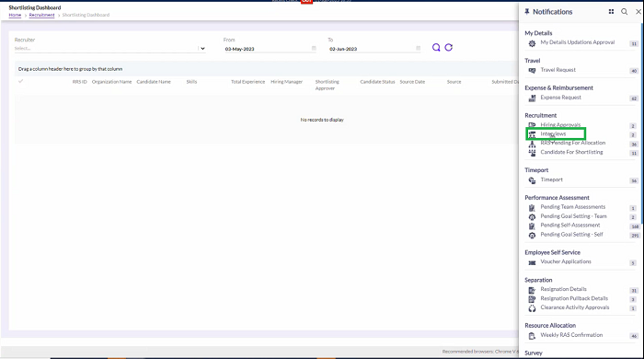Screen dimensions: 644x359
Task: Open Candidate For Shortlisting notification item
Action: click(571, 152)
